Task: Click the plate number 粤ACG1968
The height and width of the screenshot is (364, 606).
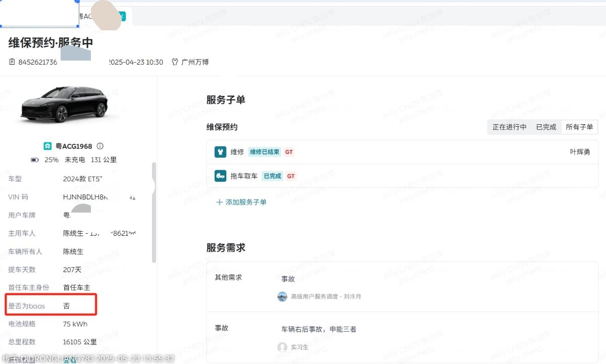Action: [74, 146]
